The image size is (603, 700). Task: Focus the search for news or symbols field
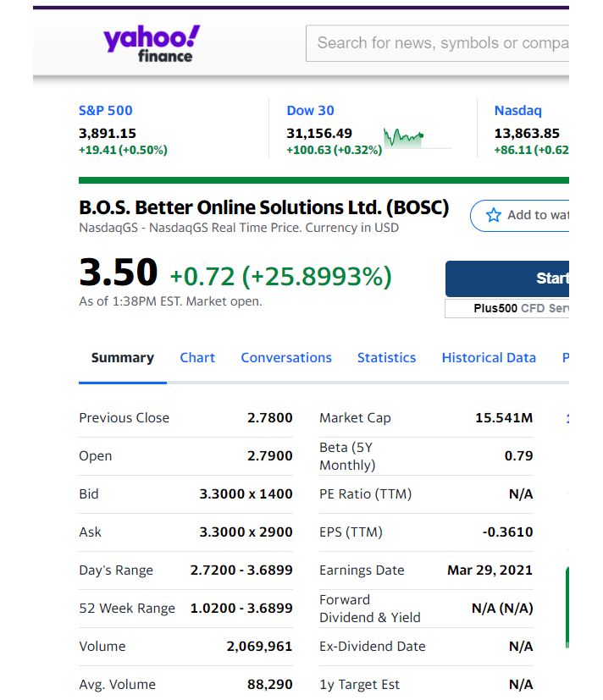point(438,43)
